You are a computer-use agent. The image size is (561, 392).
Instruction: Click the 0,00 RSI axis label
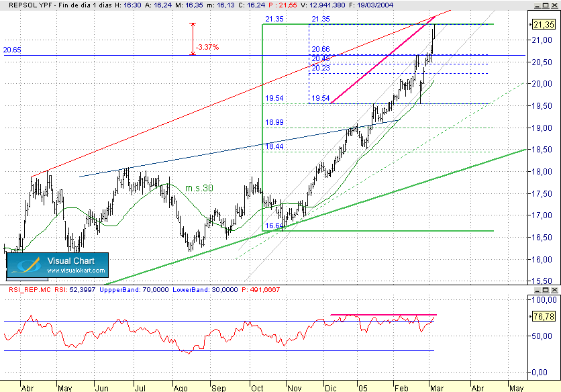click(540, 373)
